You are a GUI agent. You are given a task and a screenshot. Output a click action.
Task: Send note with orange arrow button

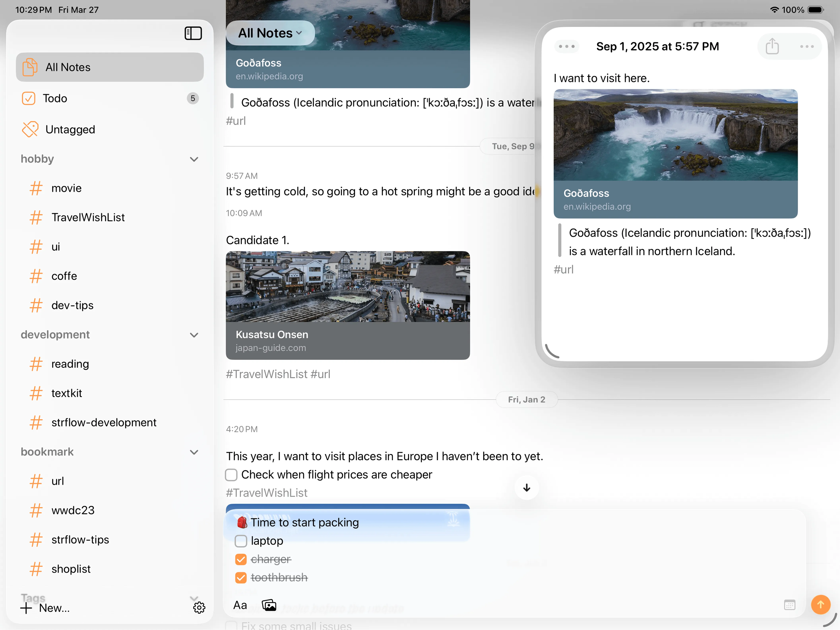(x=821, y=604)
